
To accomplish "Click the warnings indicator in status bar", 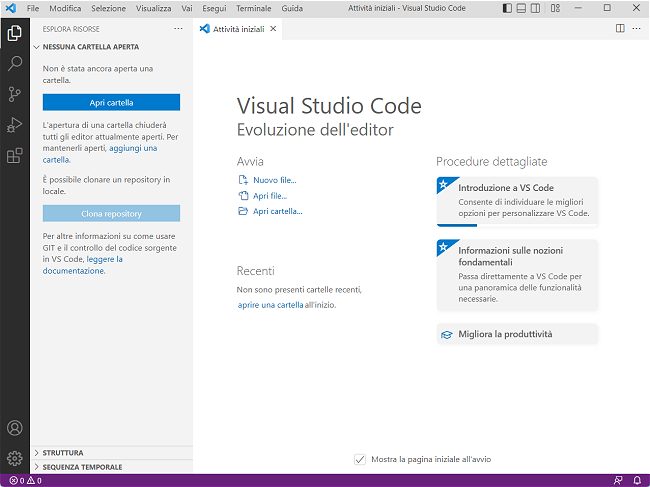I will click(34, 481).
